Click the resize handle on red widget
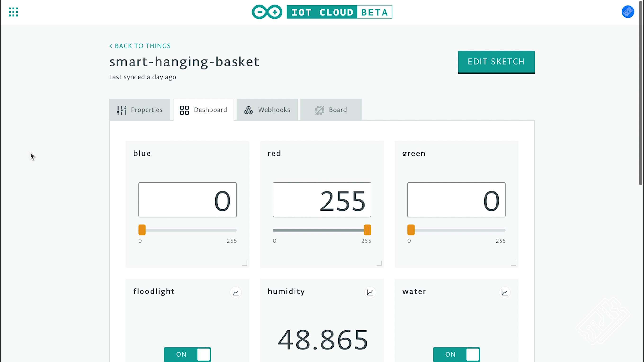The height and width of the screenshot is (362, 644). [379, 263]
